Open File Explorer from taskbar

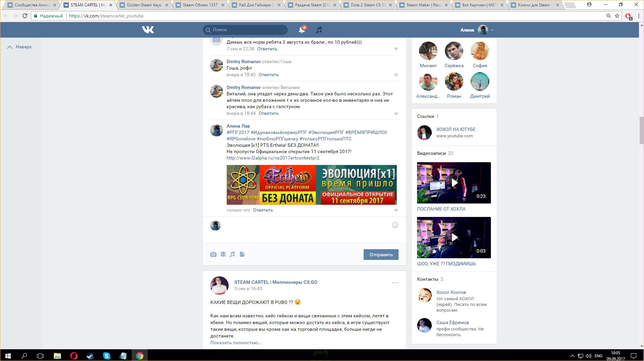point(57,356)
